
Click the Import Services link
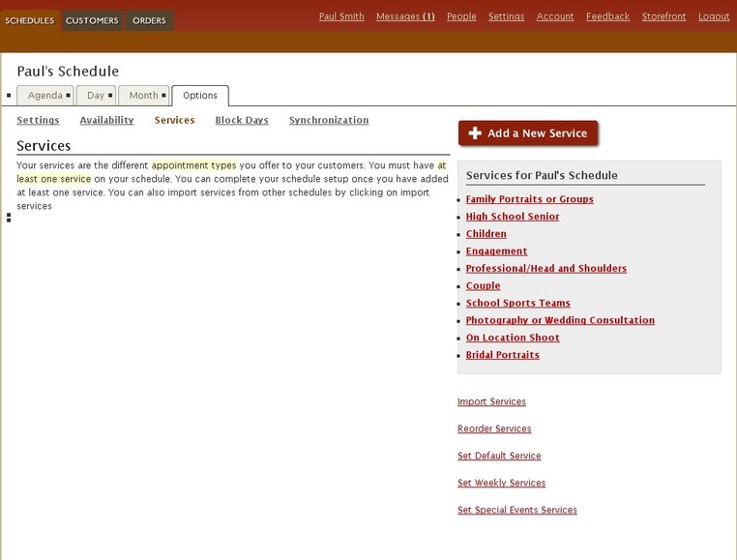point(491,402)
